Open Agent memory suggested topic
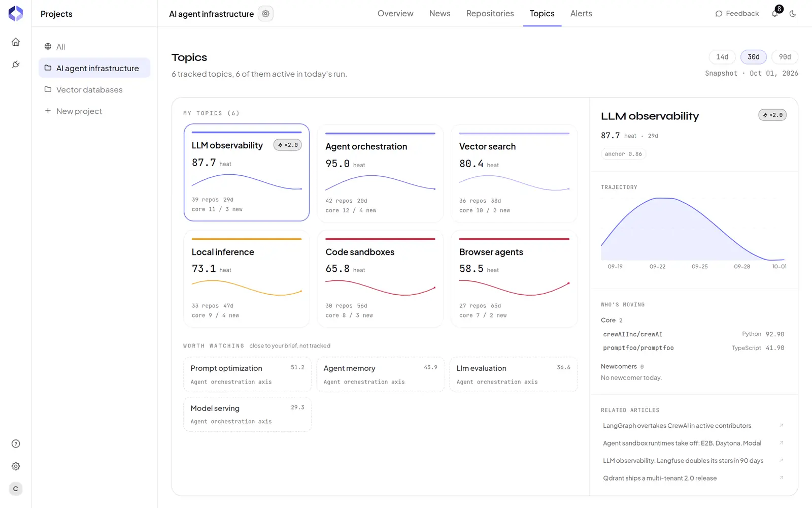Viewport: 812px width, 508px height. pos(380,374)
